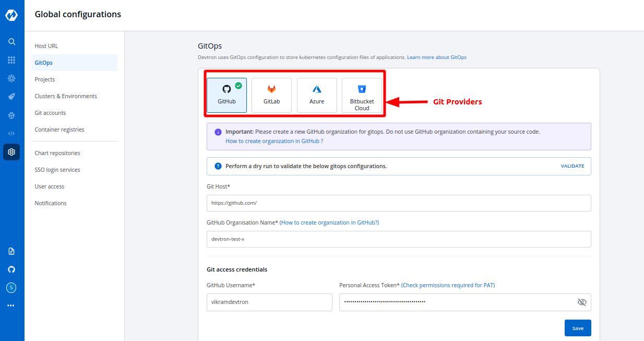This screenshot has width=644, height=341.
Task: Select GitHub as Git provider
Action: (x=226, y=95)
